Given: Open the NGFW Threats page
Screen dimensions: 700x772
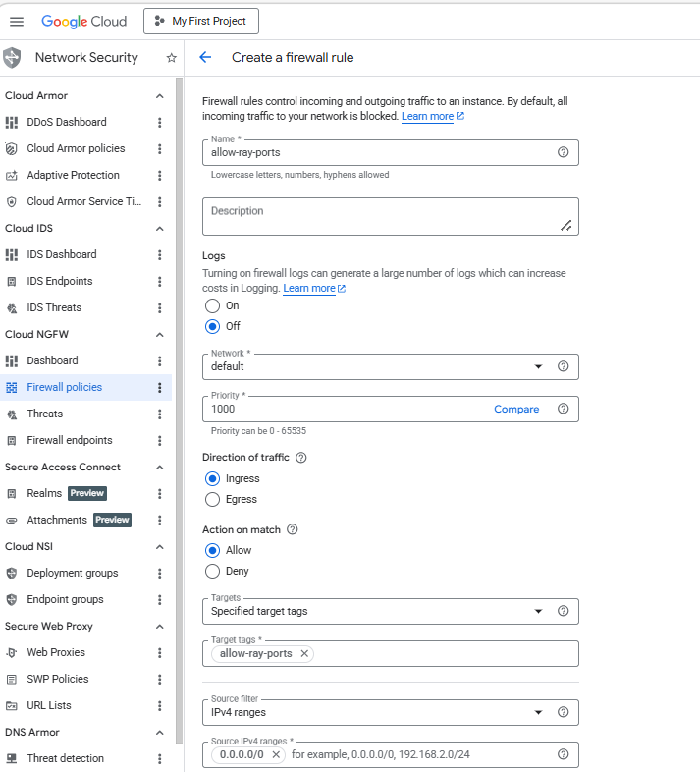Looking at the screenshot, I should [45, 414].
